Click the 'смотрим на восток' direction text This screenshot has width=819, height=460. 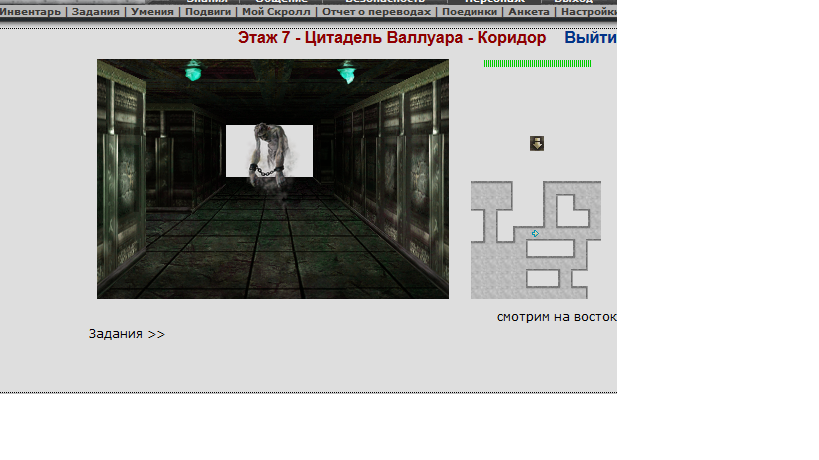pyautogui.click(x=557, y=317)
